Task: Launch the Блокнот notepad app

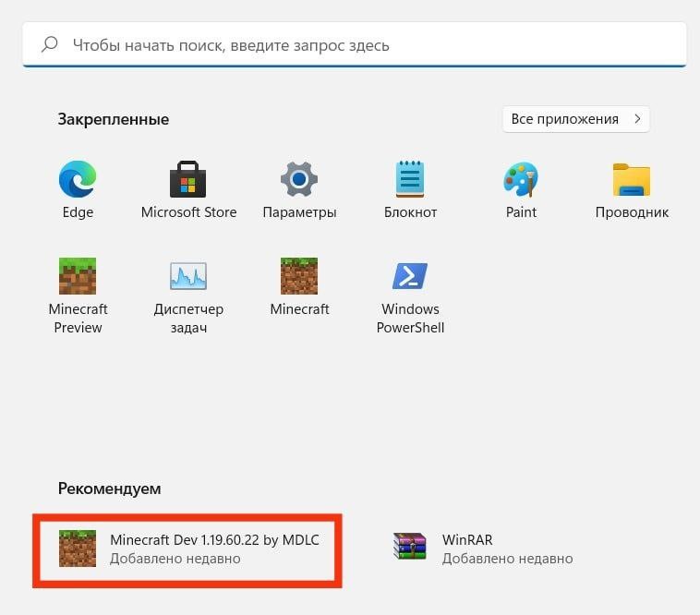Action: coord(410,180)
